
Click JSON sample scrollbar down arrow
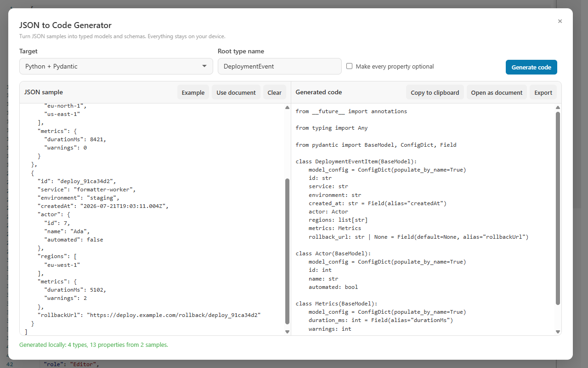[288, 332]
